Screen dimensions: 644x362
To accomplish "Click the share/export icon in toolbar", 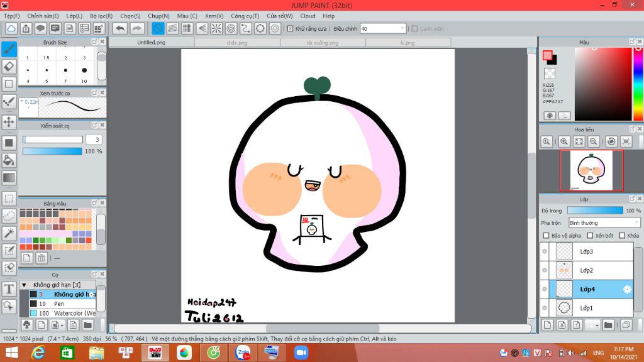I will point(26,28).
